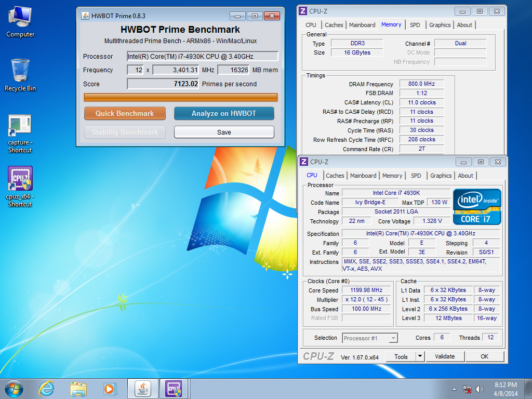Switch to Mainboard tab in lower CPU-Z window
The height and width of the screenshot is (399, 532).
point(363,176)
